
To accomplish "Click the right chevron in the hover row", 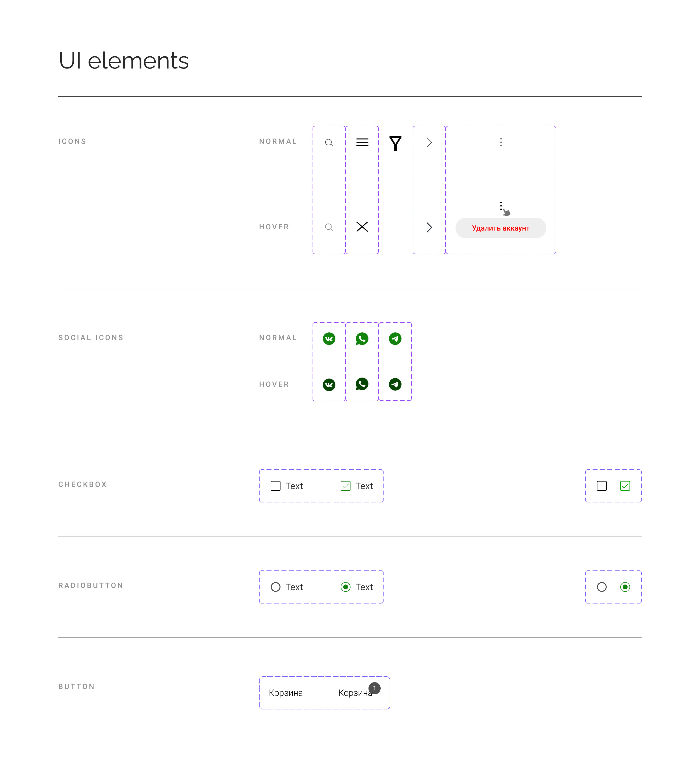I will (429, 227).
